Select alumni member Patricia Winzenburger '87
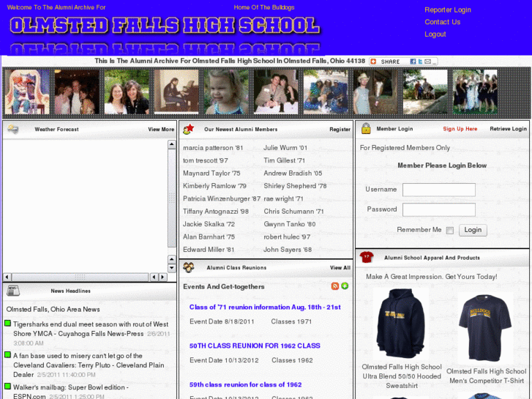The height and width of the screenshot is (399, 532). click(x=222, y=198)
